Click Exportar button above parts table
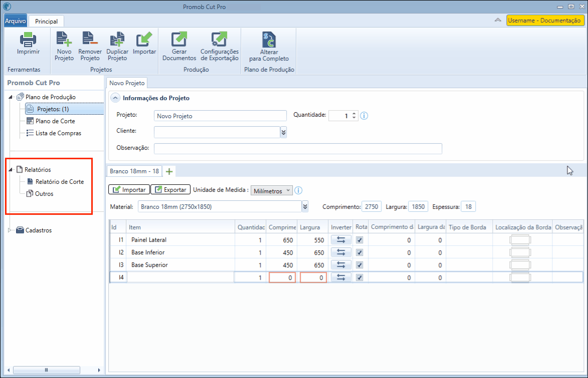Screen dimensions: 588x378 [x=170, y=190]
